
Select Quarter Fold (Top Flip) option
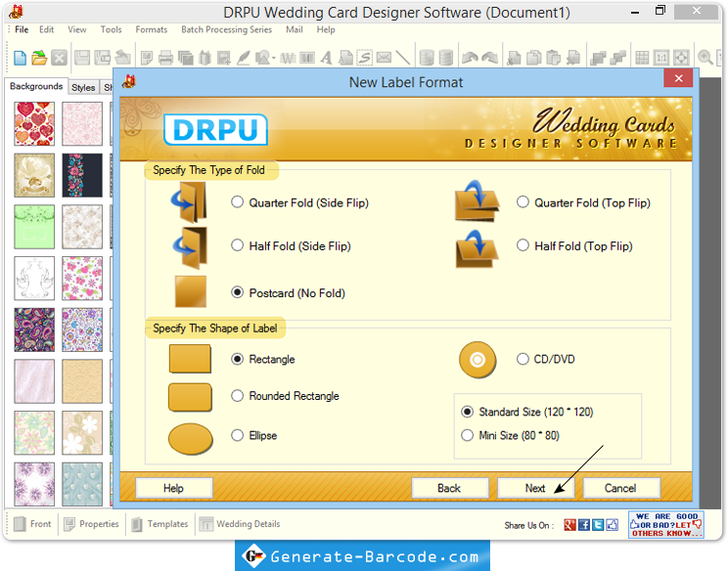(x=523, y=201)
